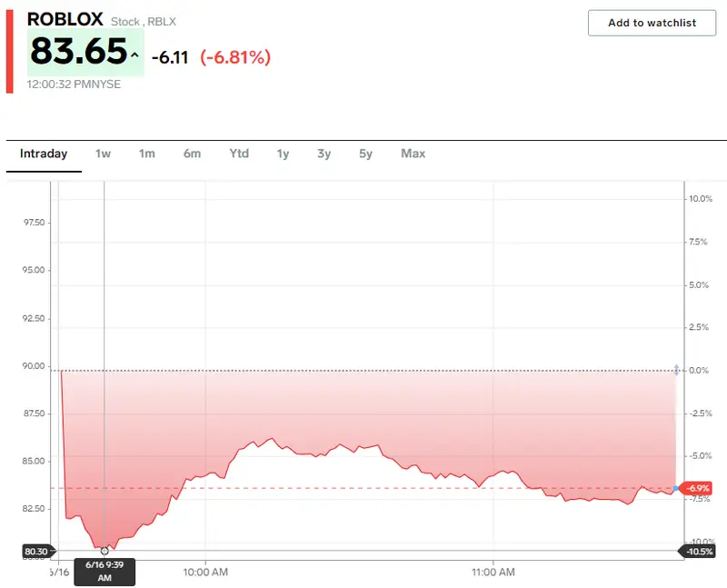Select the Intraday chart tab

(x=44, y=154)
